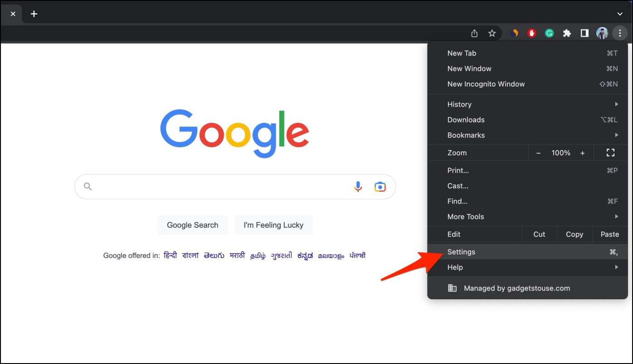Click the building icon beside Managed by
Screen dimensions: 633x364
452,288
